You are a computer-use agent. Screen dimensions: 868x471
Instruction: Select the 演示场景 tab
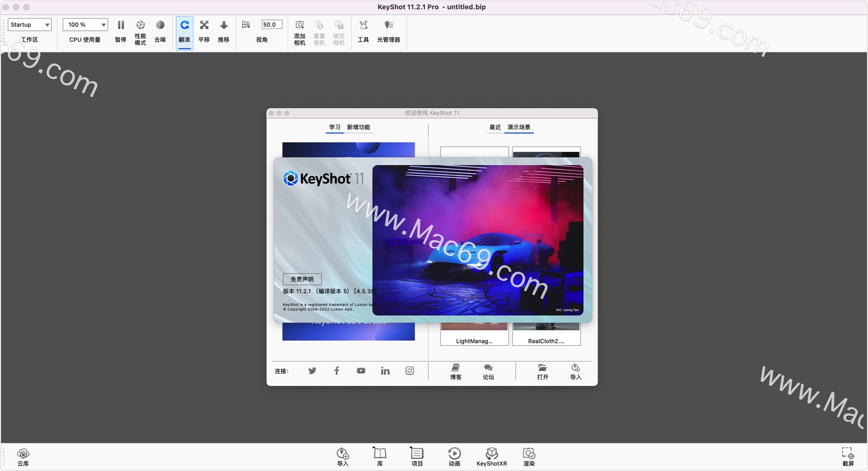[x=519, y=127]
